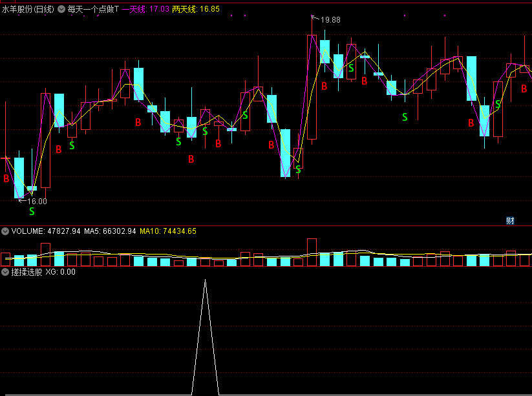Image resolution: width=532 pixels, height=396 pixels.
Task: Click the green S signal below 16.00 label
Action: point(32,211)
